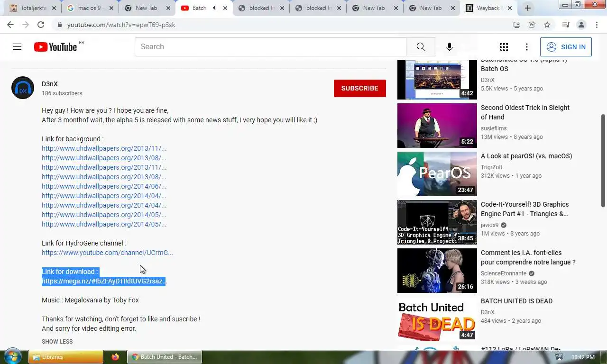Open the D3nX channel name link
The width and height of the screenshot is (607, 364).
click(50, 84)
